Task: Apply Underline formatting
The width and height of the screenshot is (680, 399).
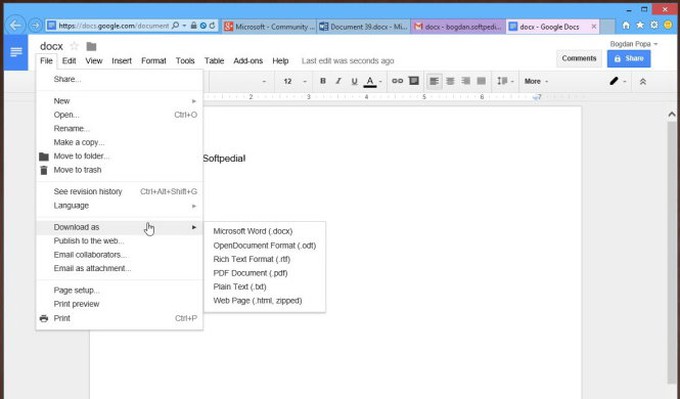Action: pyautogui.click(x=354, y=81)
